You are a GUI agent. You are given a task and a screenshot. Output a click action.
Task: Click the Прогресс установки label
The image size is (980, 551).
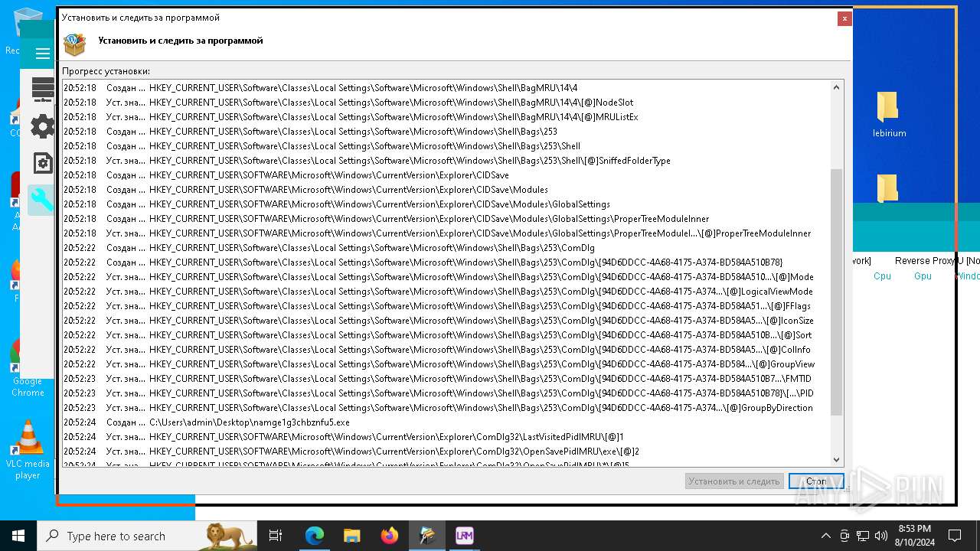[106, 71]
